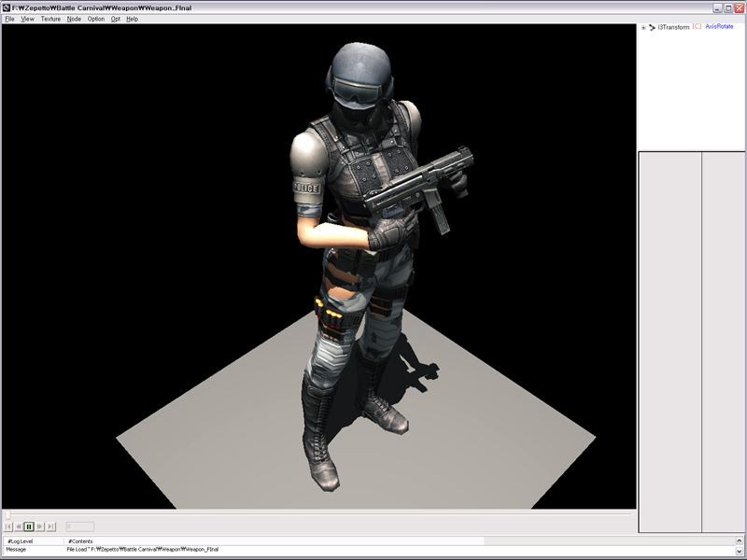Jump to the first animation frame

pos(8,526)
